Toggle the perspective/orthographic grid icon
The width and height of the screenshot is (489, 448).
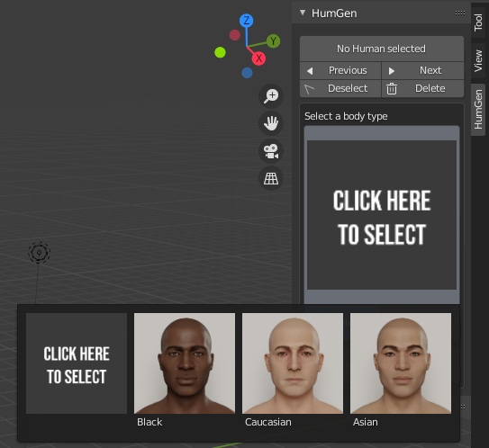click(271, 178)
